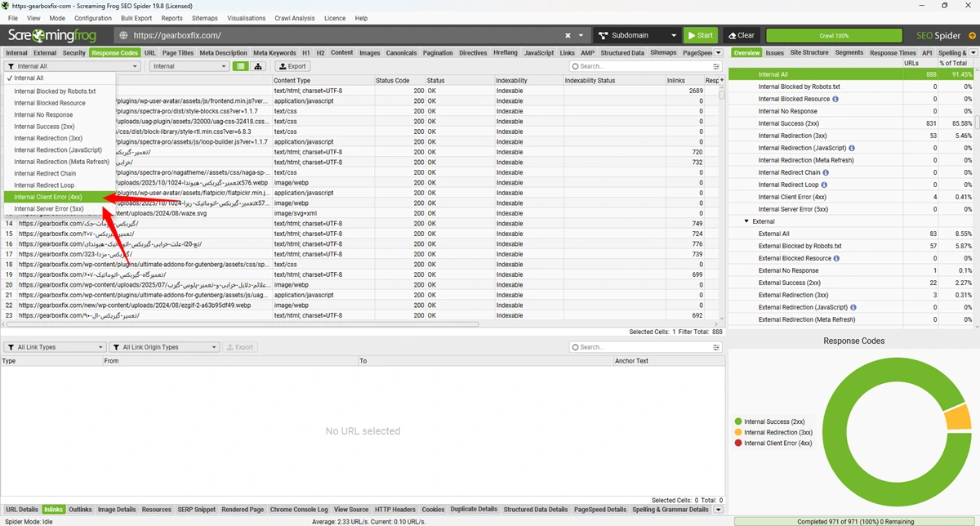Select the list view icon
Viewport: 980px width, 526px height.
click(240, 66)
